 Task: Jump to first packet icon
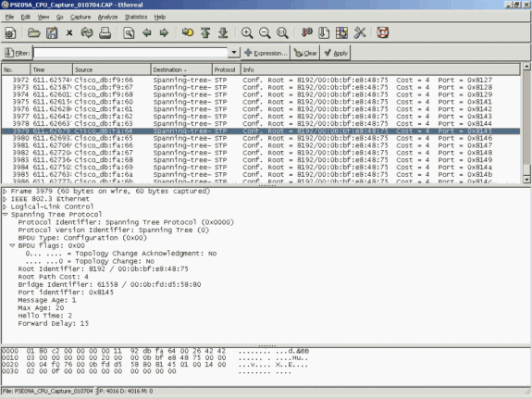tap(205, 33)
